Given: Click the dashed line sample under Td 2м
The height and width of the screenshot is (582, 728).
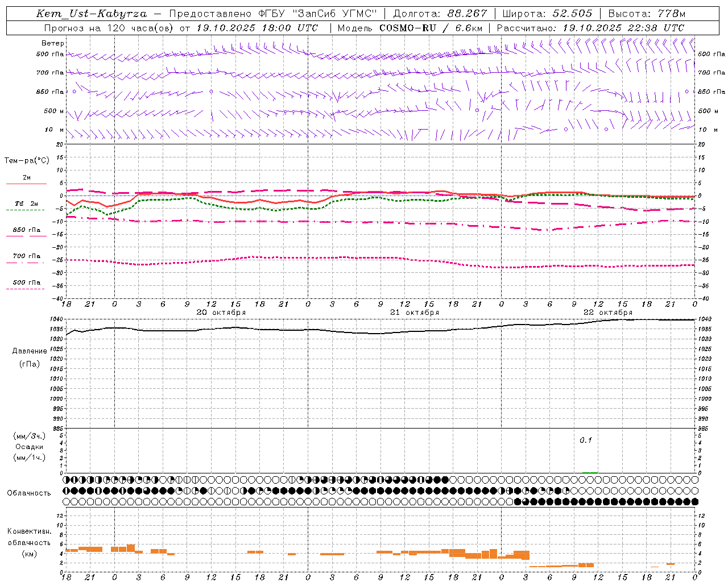Looking at the screenshot, I should click(x=25, y=210).
